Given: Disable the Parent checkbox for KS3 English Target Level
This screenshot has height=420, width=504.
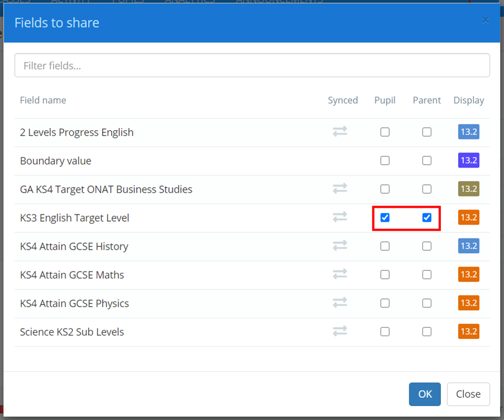Looking at the screenshot, I should pos(426,217).
